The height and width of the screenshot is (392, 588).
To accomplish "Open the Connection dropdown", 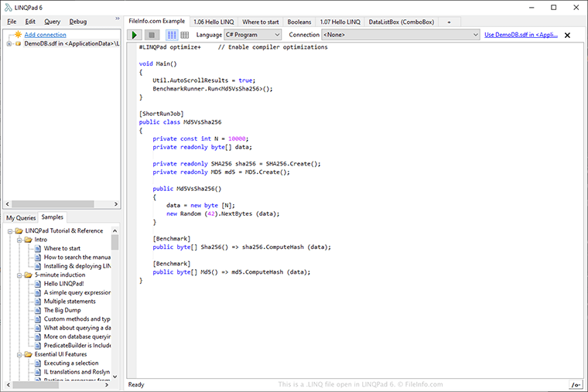I will click(x=400, y=35).
